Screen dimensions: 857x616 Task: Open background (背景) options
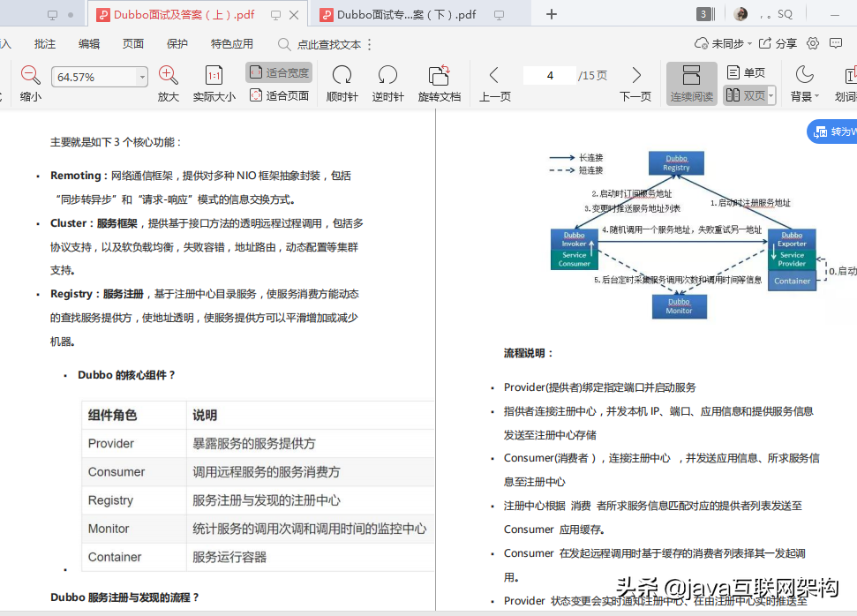tap(805, 83)
